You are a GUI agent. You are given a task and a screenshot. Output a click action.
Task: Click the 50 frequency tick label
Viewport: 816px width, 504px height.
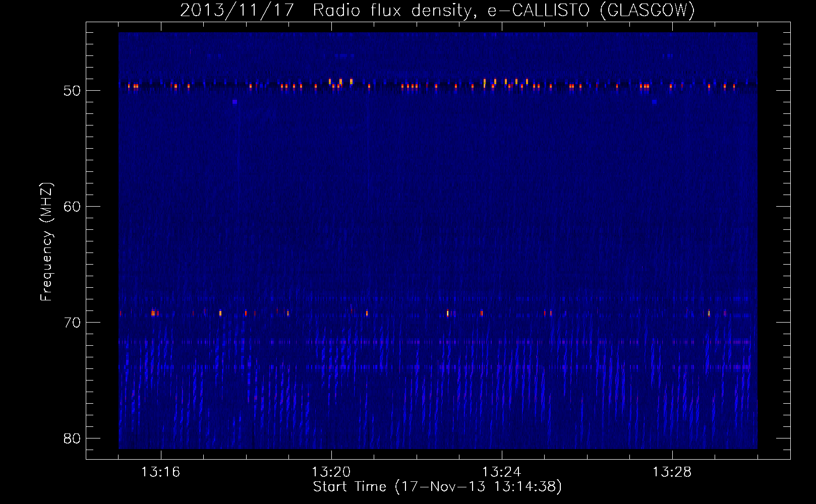(72, 91)
